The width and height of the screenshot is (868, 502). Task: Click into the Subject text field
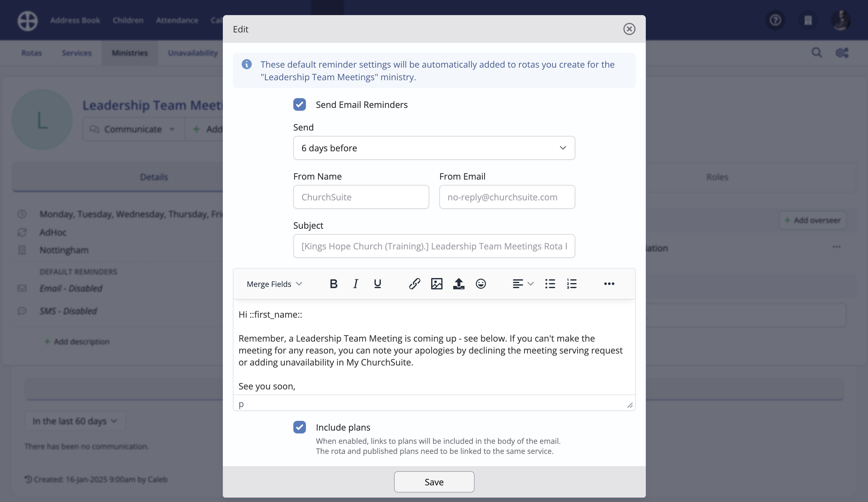pos(434,246)
